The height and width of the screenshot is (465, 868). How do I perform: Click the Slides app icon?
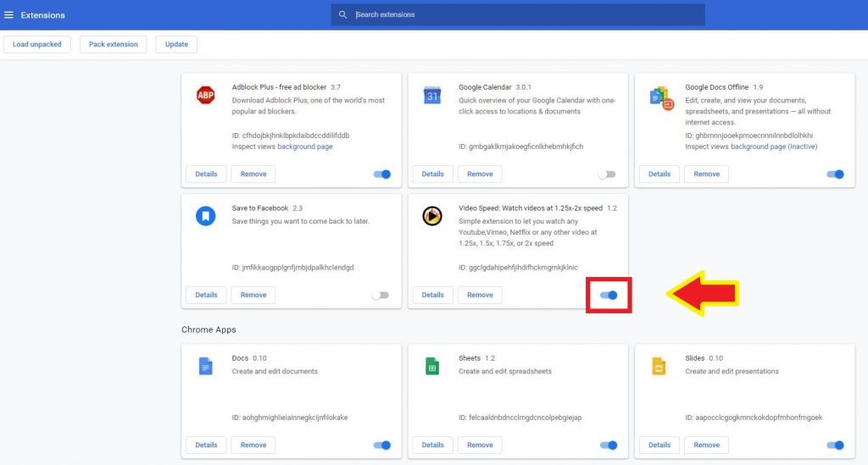click(x=659, y=366)
